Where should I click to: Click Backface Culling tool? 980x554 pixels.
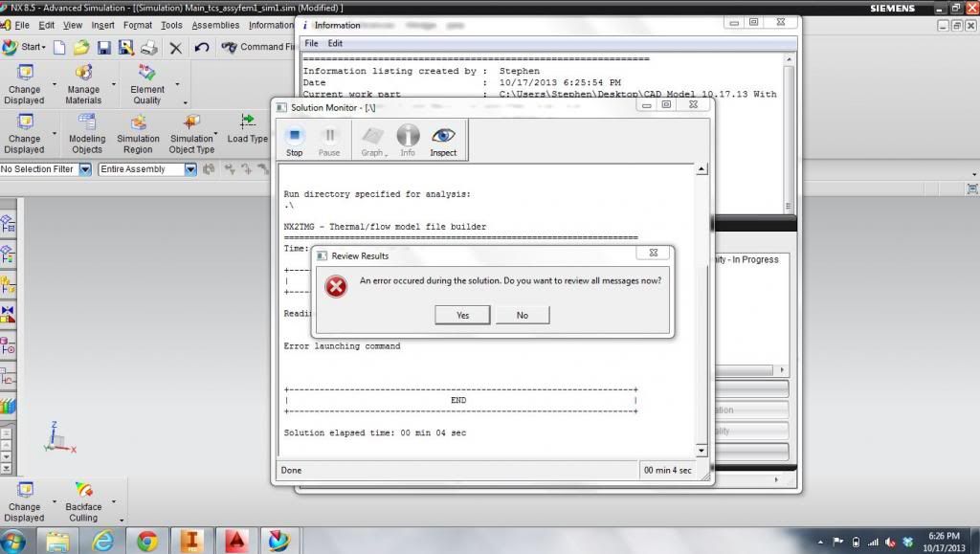(x=84, y=502)
